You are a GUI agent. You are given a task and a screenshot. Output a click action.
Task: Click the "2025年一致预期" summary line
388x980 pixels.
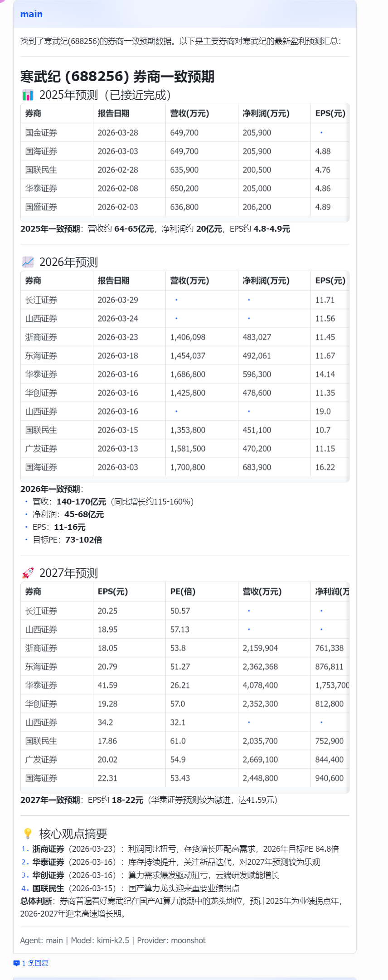click(155, 229)
